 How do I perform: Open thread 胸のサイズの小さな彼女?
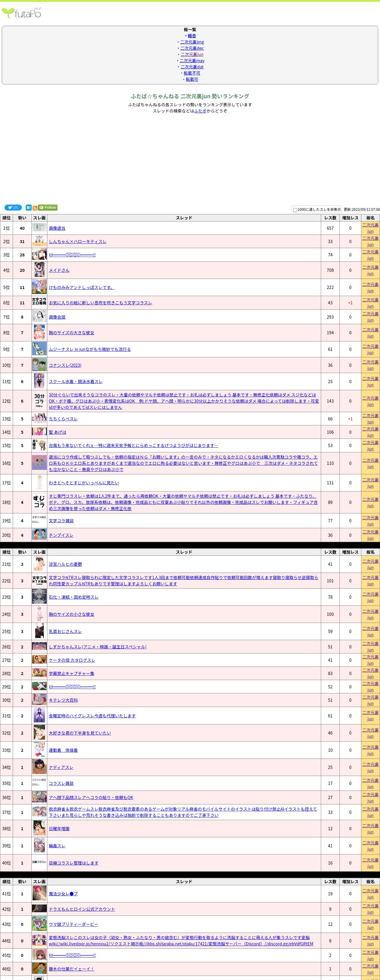(x=72, y=614)
